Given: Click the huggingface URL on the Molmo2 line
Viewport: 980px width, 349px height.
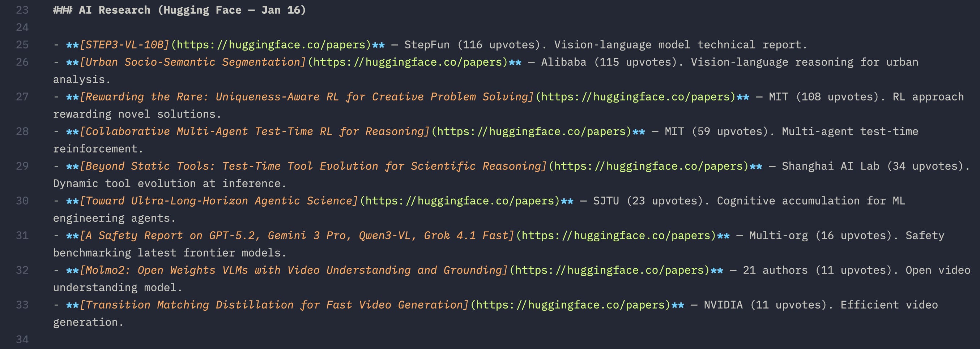Looking at the screenshot, I should click(x=609, y=270).
